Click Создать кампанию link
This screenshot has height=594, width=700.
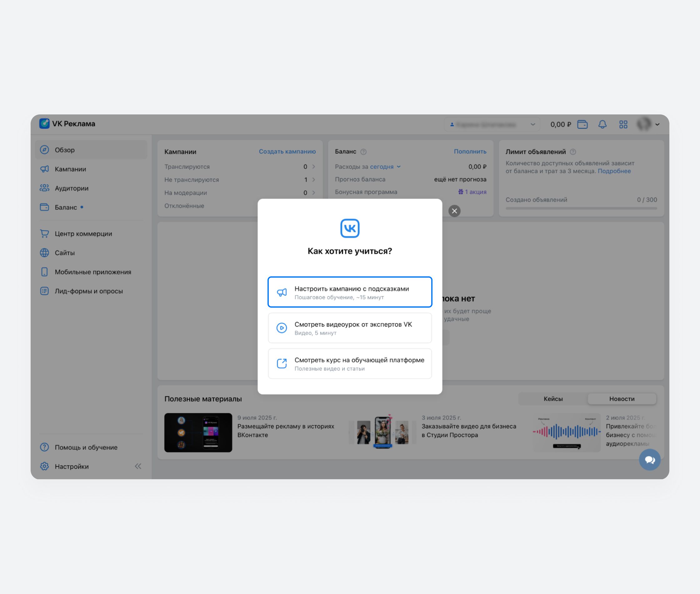point(287,152)
